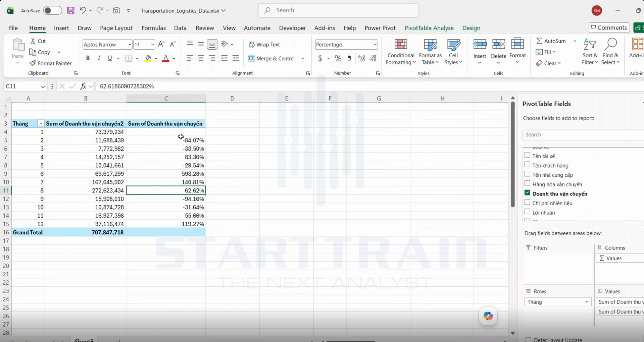Increase the indent level
Image resolution: width=644 pixels, height=342 pixels.
(236, 58)
